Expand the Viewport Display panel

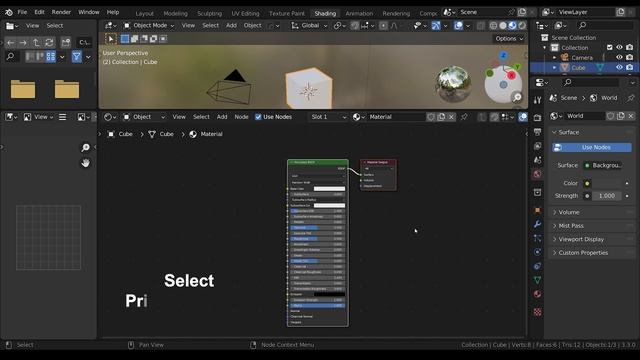[x=592, y=239]
